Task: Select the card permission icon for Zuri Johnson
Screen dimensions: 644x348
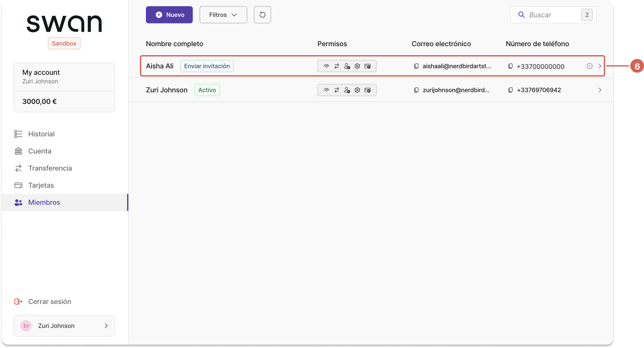Action: (368, 90)
